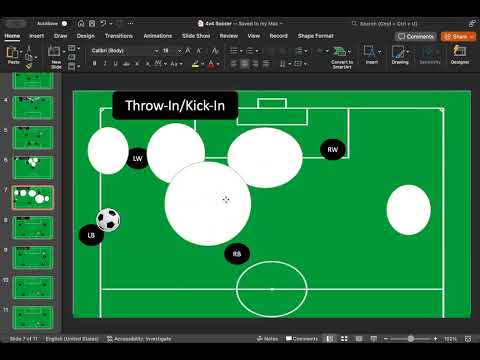This screenshot has height=360, width=480.
Task: Open the Home ribbon tab
Action: tap(12, 36)
